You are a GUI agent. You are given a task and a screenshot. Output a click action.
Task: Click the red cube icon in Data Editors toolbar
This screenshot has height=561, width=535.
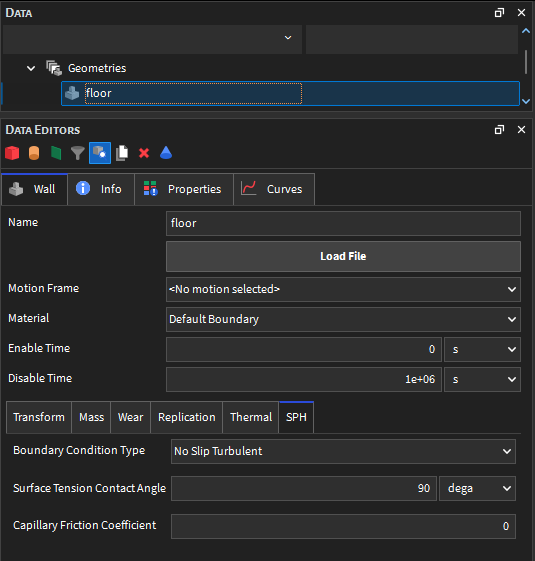coord(12,153)
